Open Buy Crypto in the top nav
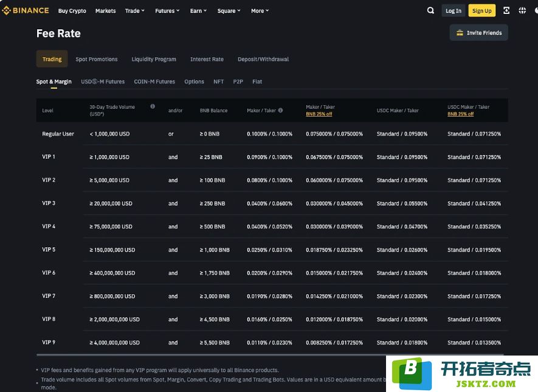The width and height of the screenshot is (538, 392). (x=72, y=10)
